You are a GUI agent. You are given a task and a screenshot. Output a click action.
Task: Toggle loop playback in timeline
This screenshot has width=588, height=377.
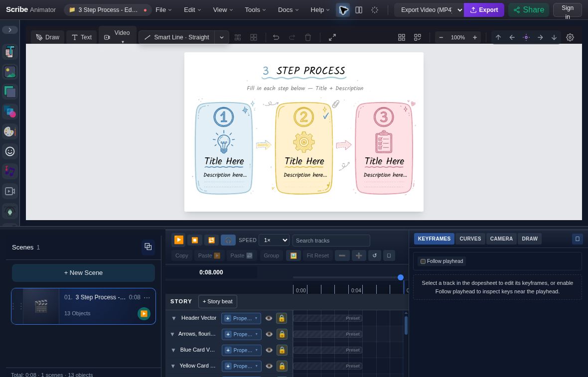click(211, 240)
